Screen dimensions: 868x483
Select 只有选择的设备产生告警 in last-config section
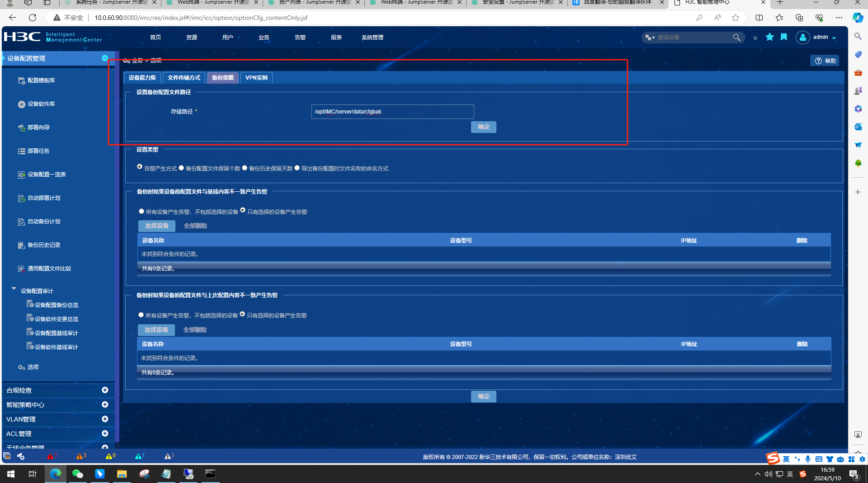[x=242, y=314]
